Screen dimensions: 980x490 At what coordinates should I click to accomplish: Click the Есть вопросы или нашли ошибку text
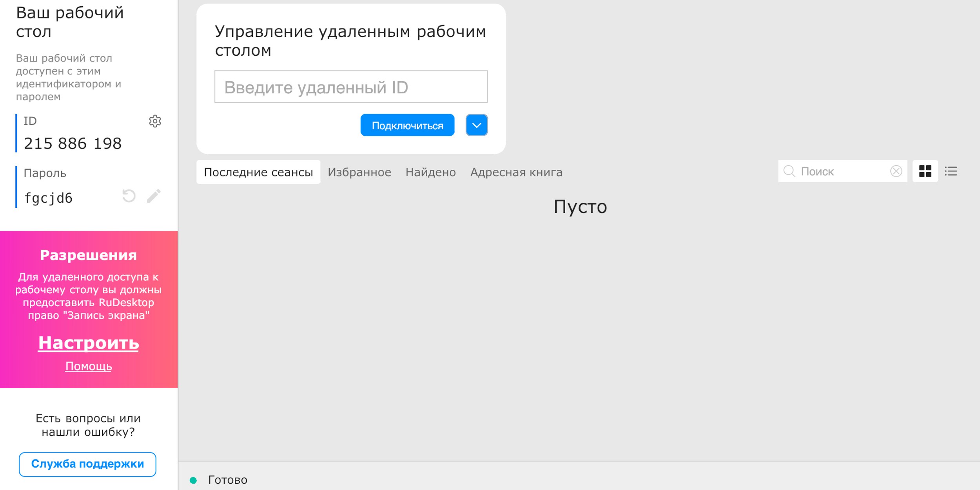[x=88, y=425]
